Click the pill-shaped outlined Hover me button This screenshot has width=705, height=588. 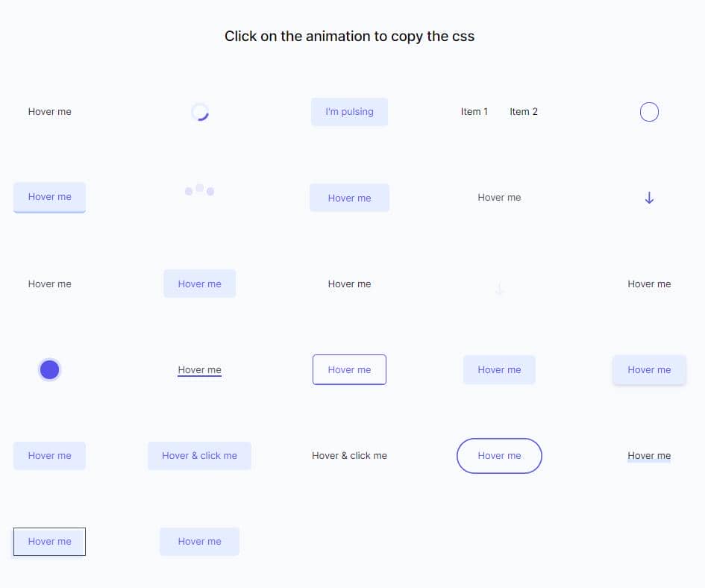coord(499,455)
